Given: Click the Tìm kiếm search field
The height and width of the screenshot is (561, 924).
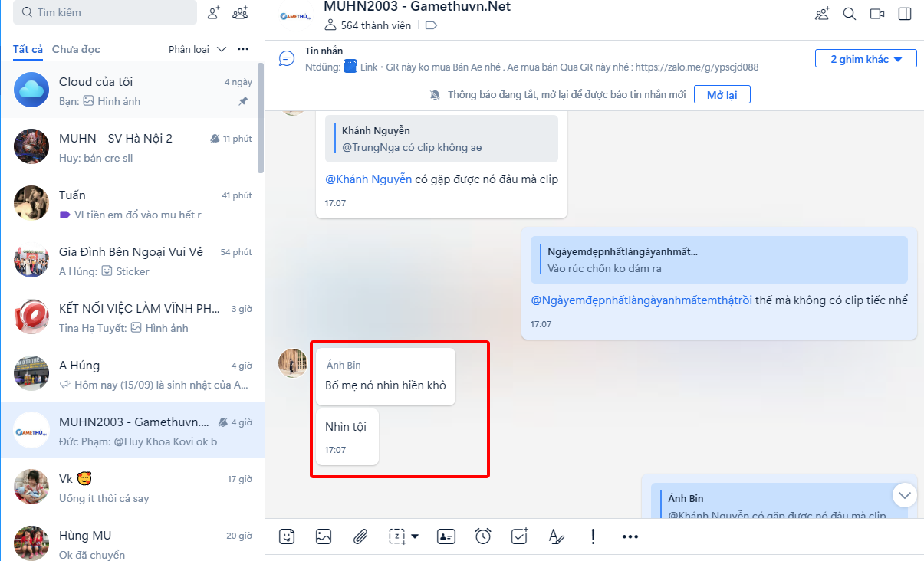Looking at the screenshot, I should coord(105,12).
